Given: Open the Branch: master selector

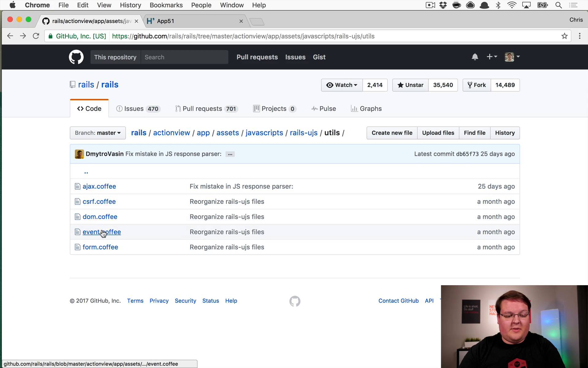Looking at the screenshot, I should (98, 133).
